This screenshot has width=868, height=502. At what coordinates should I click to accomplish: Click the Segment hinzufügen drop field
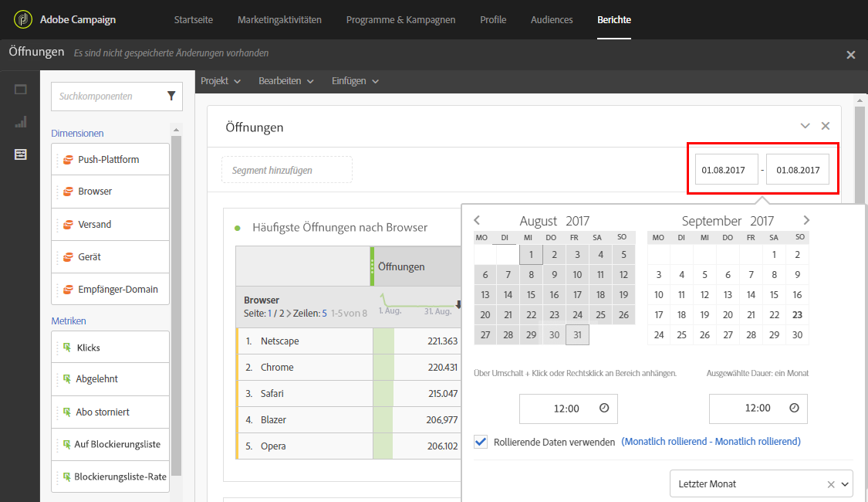[287, 170]
